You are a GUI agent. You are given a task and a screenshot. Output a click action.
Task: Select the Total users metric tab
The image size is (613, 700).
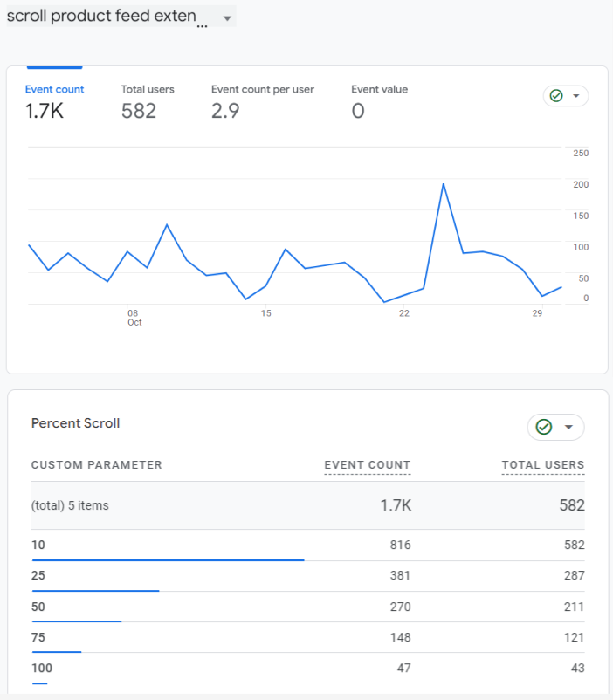pyautogui.click(x=148, y=102)
